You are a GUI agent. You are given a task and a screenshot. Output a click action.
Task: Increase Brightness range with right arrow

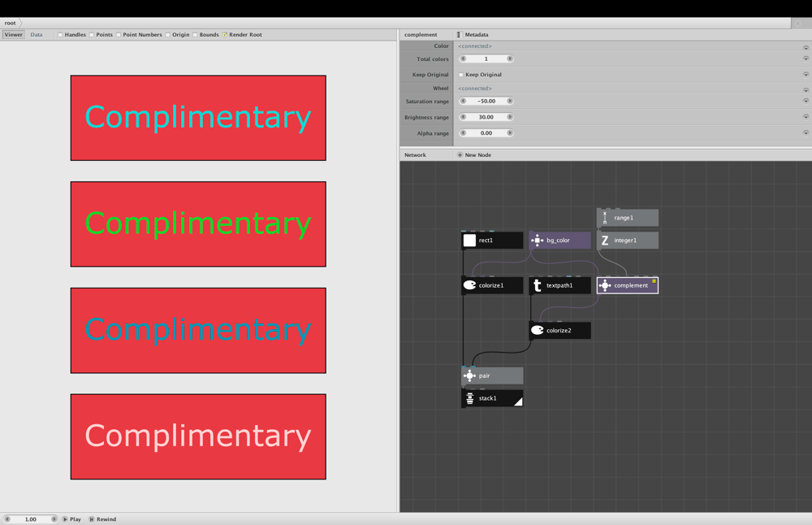coord(510,117)
